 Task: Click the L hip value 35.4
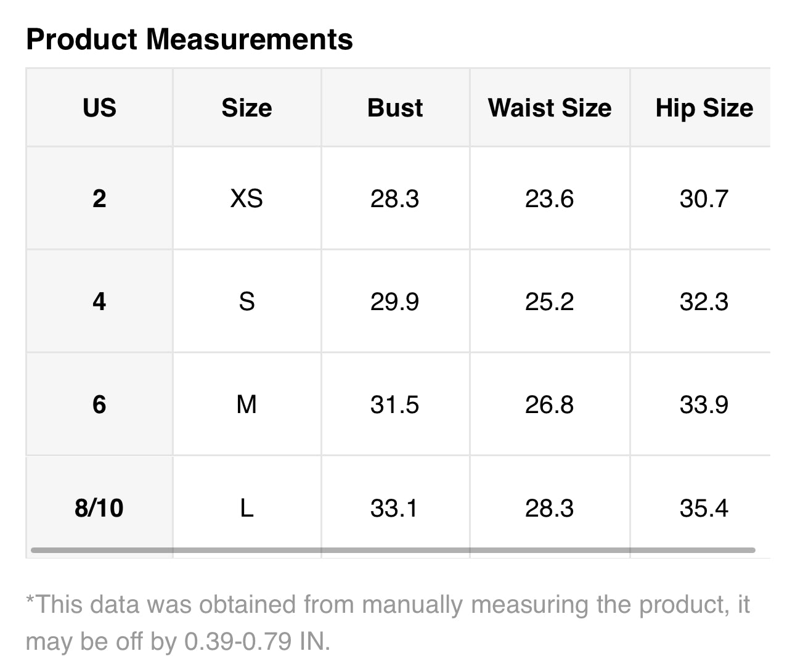point(704,508)
